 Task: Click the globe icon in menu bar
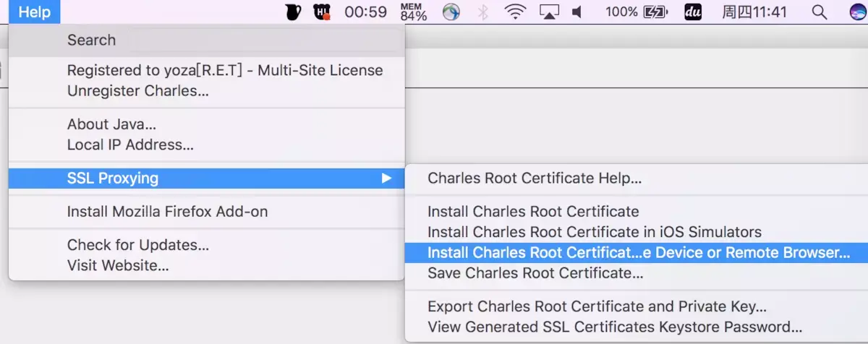tap(451, 12)
